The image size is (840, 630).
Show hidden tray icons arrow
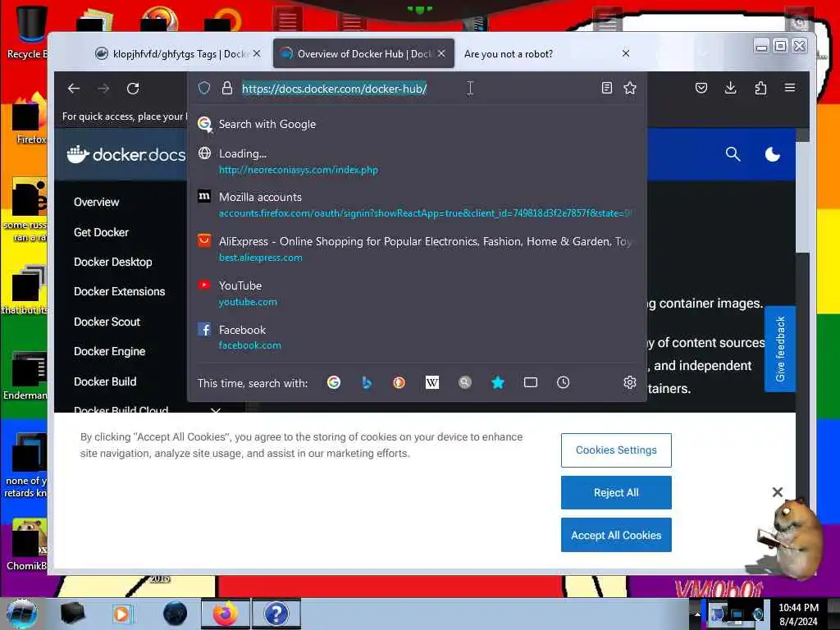click(697, 614)
